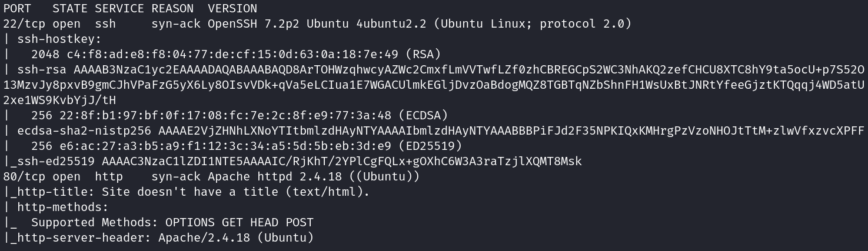
Task: Click the ecdsa-sha2-nistp256 key label
Action: click(x=84, y=131)
